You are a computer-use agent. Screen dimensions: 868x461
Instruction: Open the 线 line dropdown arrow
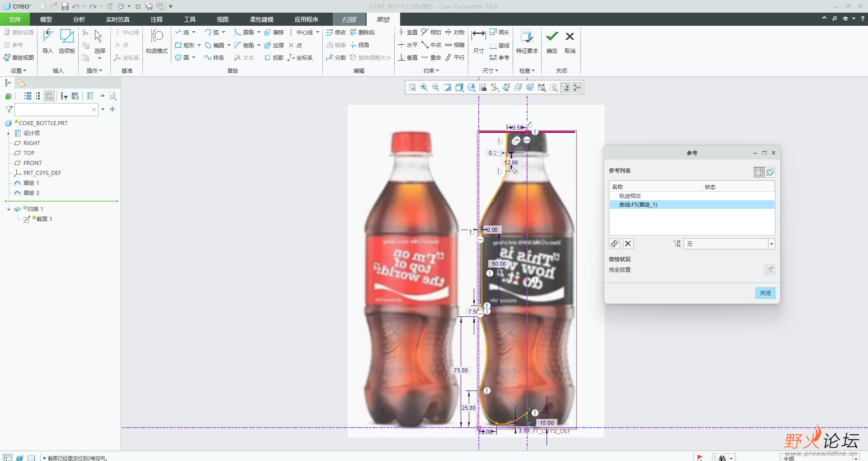click(x=193, y=33)
